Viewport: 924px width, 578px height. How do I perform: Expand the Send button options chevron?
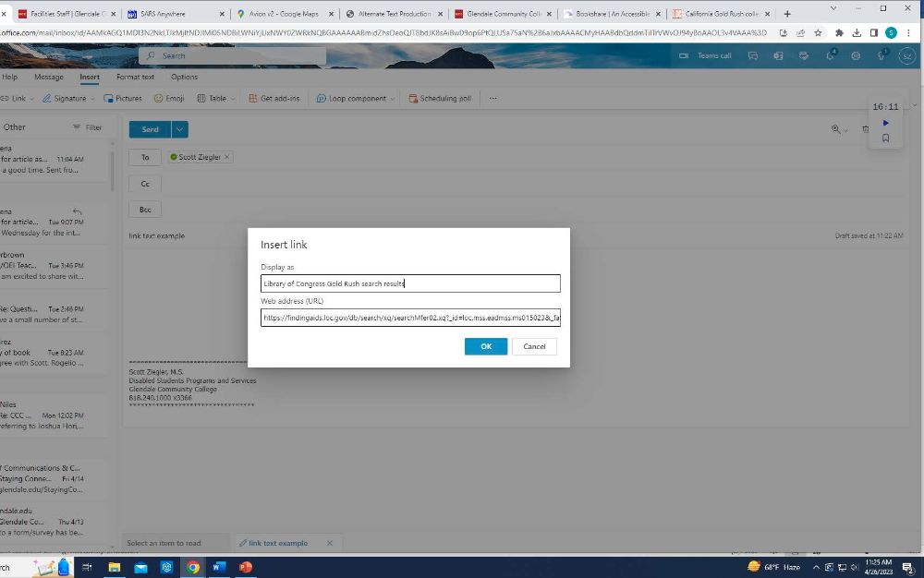pos(178,129)
